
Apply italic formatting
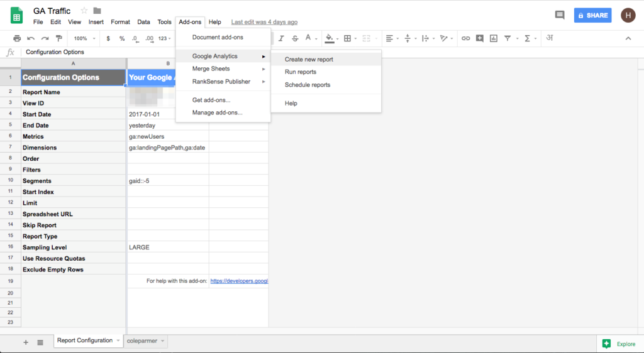281,38
